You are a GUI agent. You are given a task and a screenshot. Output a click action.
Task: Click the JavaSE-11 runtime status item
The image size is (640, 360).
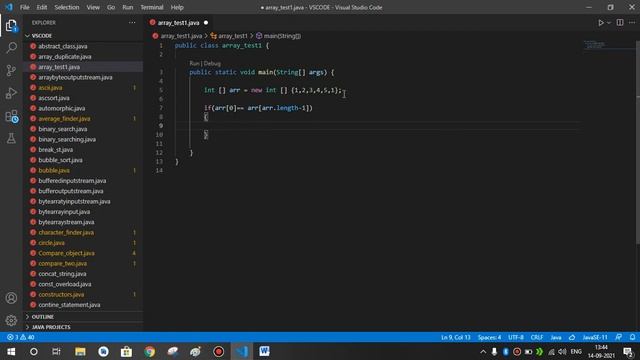595,338
